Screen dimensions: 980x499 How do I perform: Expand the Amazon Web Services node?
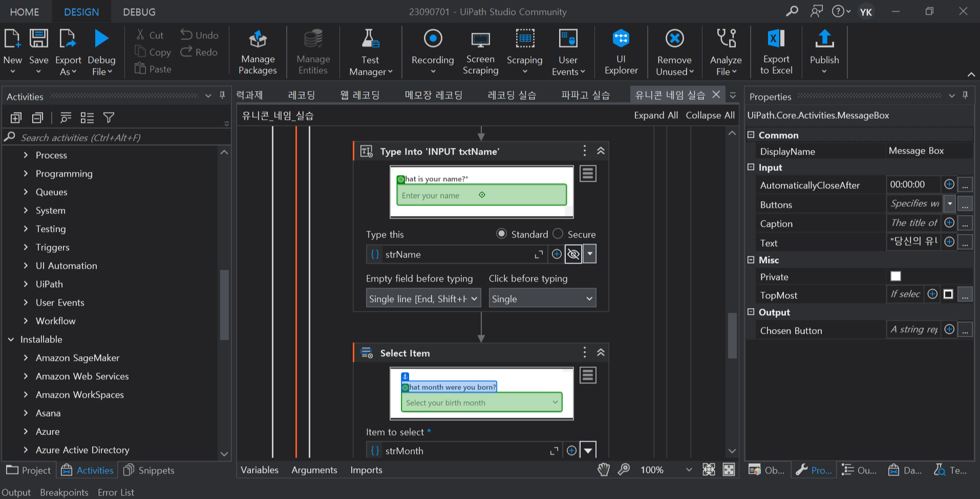[x=26, y=376]
